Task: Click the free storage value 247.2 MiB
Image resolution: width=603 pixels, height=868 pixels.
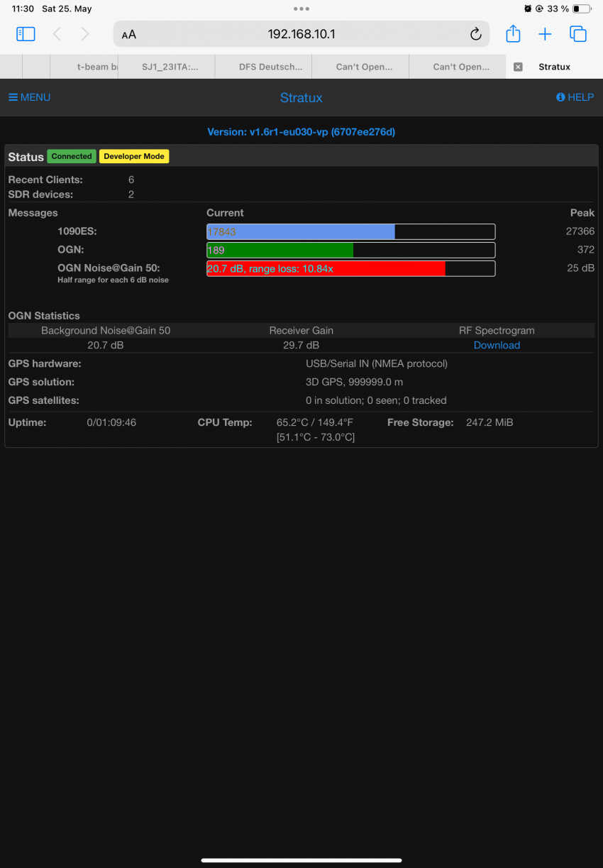Action: coord(489,422)
